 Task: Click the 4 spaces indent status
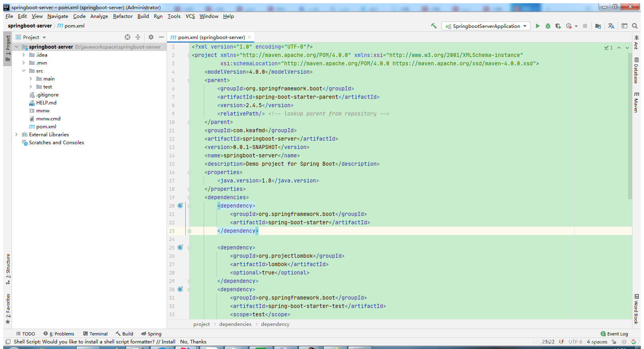597,342
